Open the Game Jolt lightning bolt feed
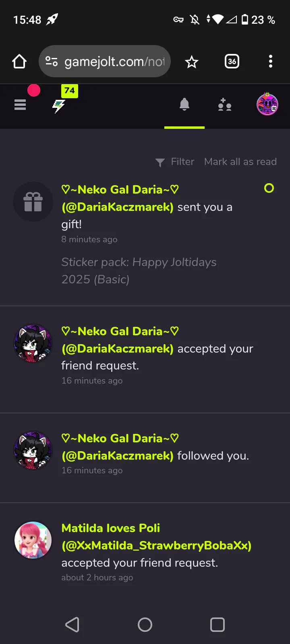This screenshot has height=644, width=290. pos(59,106)
